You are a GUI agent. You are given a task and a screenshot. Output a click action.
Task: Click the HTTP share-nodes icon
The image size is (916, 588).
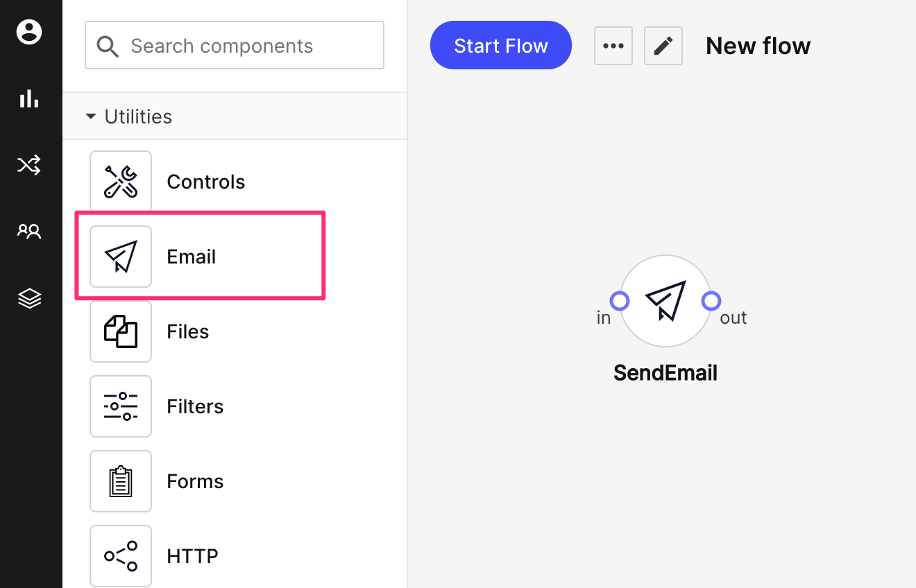(x=121, y=555)
